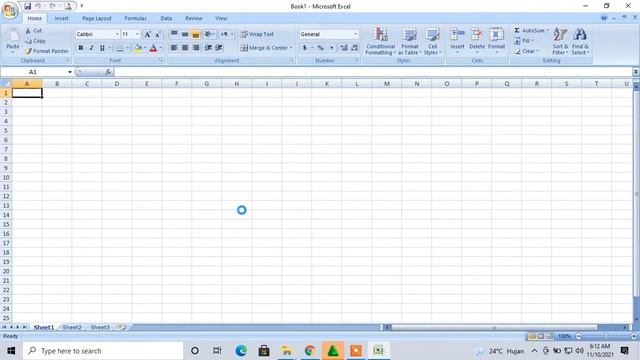Open Merge & Center dropdown arrow
This screenshot has height=360, width=640.
click(291, 48)
